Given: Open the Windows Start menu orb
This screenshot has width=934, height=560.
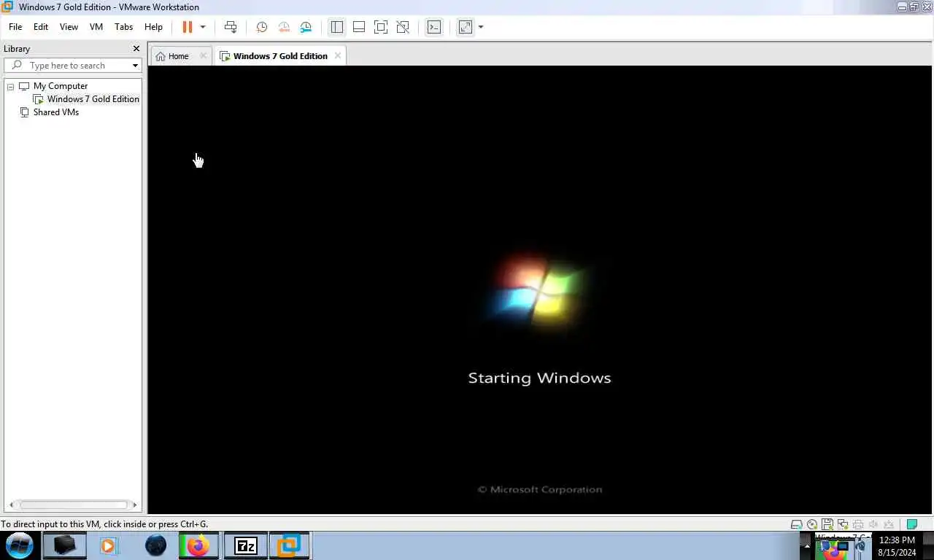Looking at the screenshot, I should (x=20, y=545).
